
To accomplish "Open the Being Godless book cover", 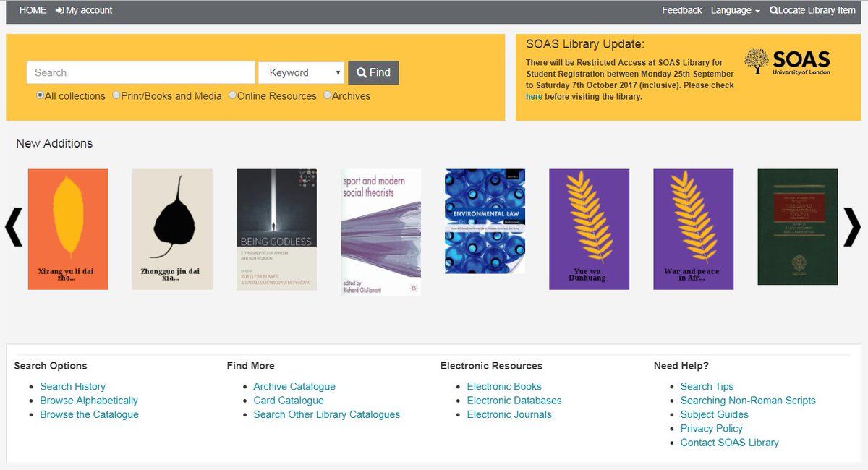I will (276, 229).
